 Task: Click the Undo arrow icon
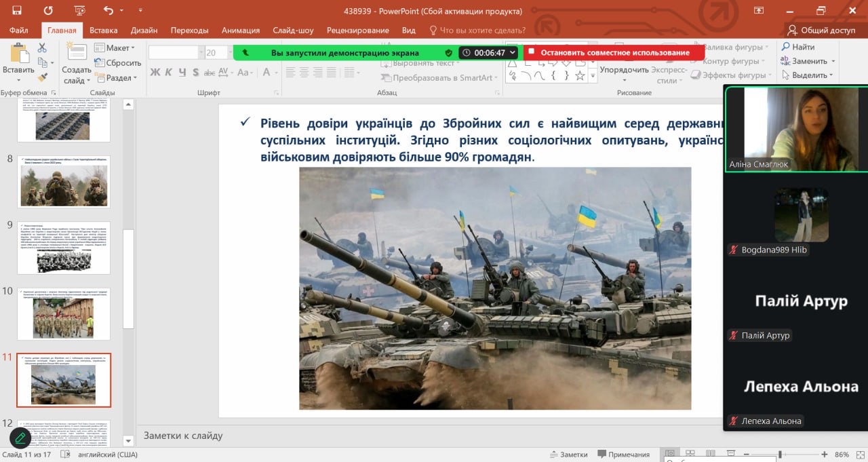pos(108,11)
